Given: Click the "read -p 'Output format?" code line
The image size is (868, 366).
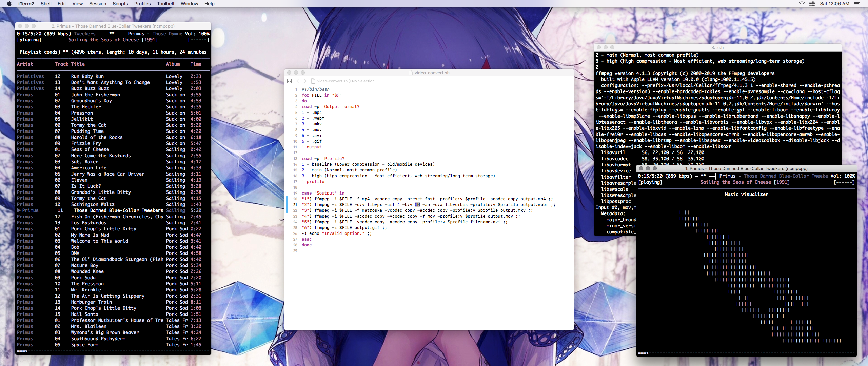Looking at the screenshot, I should pyautogui.click(x=331, y=107).
